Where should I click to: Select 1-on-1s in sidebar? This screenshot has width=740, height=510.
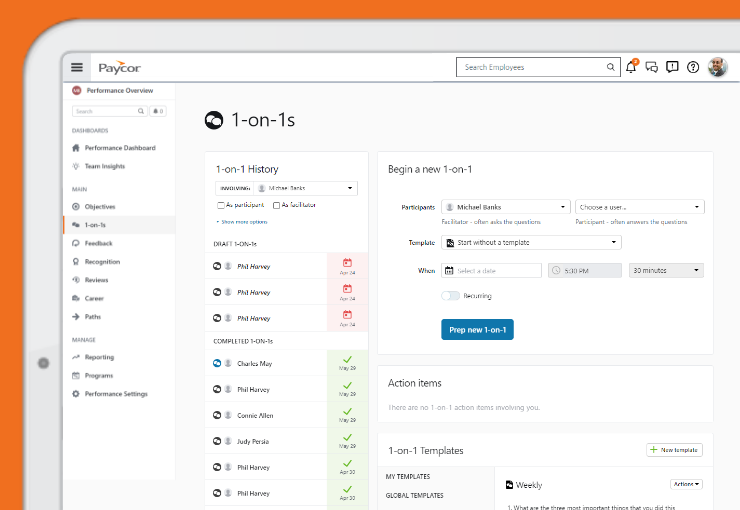119,225
